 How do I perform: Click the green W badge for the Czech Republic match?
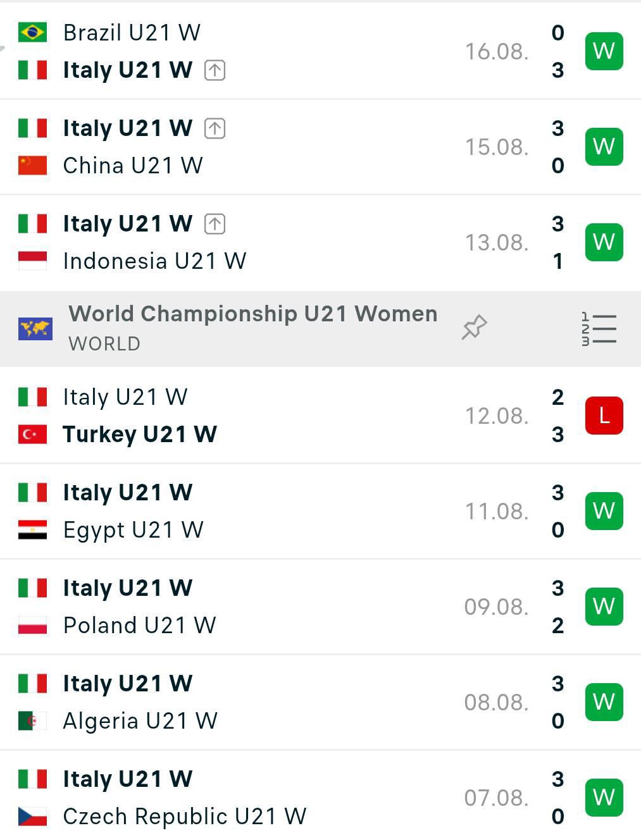pyautogui.click(x=604, y=798)
